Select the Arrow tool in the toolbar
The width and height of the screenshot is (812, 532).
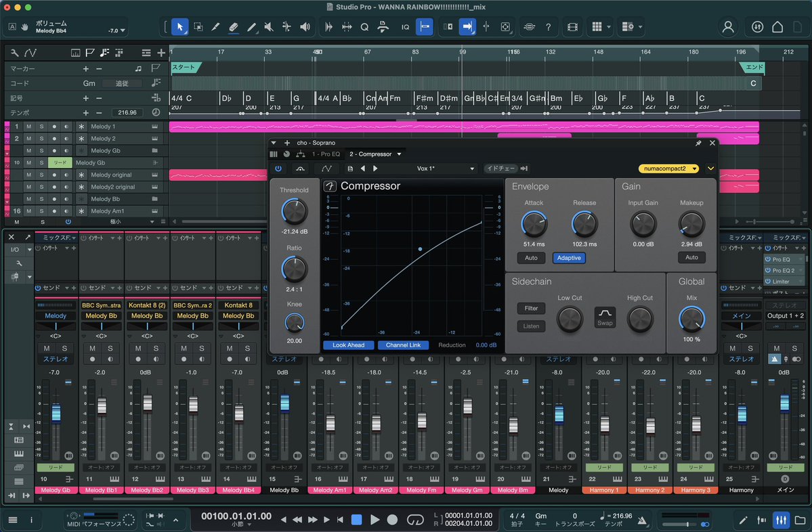pyautogui.click(x=179, y=27)
